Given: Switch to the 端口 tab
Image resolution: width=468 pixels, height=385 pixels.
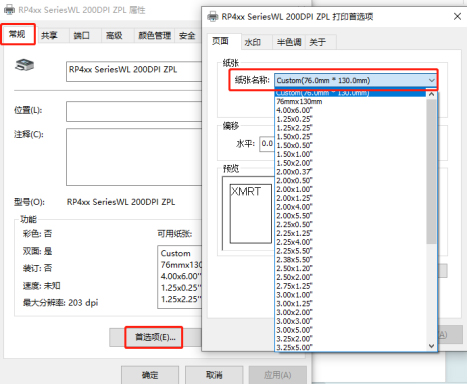Looking at the screenshot, I should pyautogui.click(x=81, y=35).
